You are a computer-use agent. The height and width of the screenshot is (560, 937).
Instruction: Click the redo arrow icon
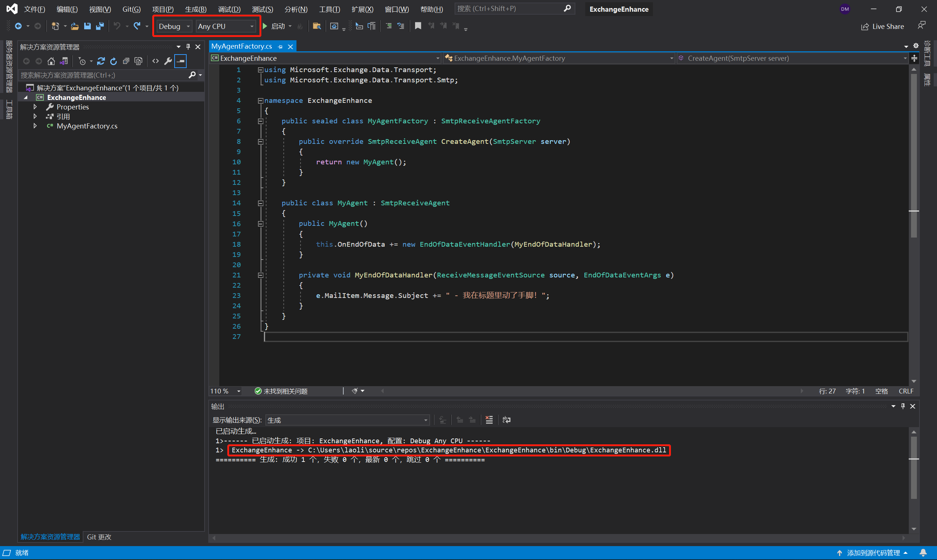click(x=137, y=26)
